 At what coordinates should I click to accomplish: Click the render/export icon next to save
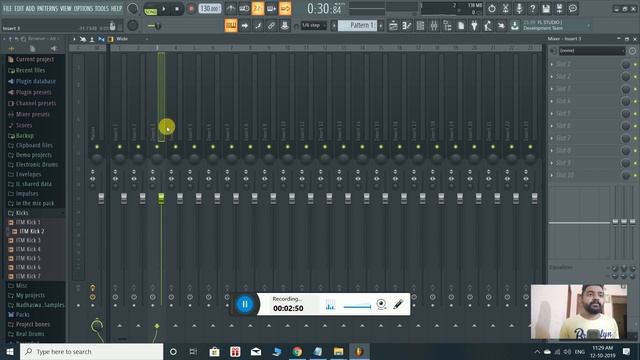coord(559,8)
